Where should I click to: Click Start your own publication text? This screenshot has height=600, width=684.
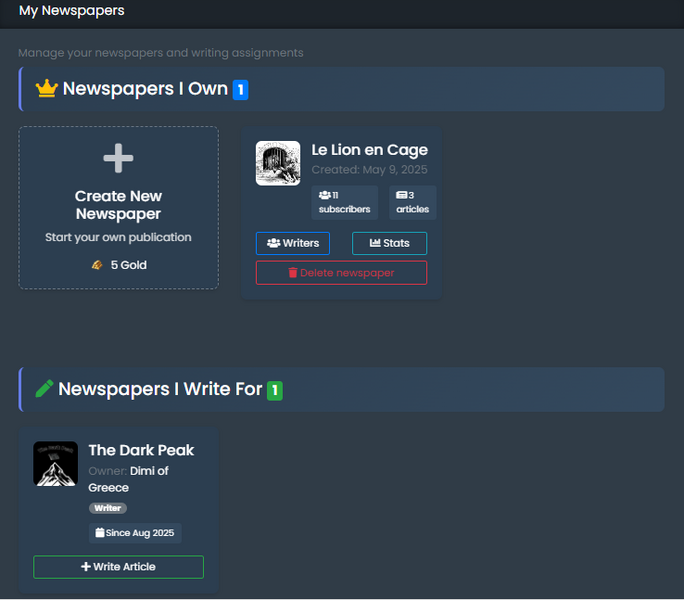118,237
